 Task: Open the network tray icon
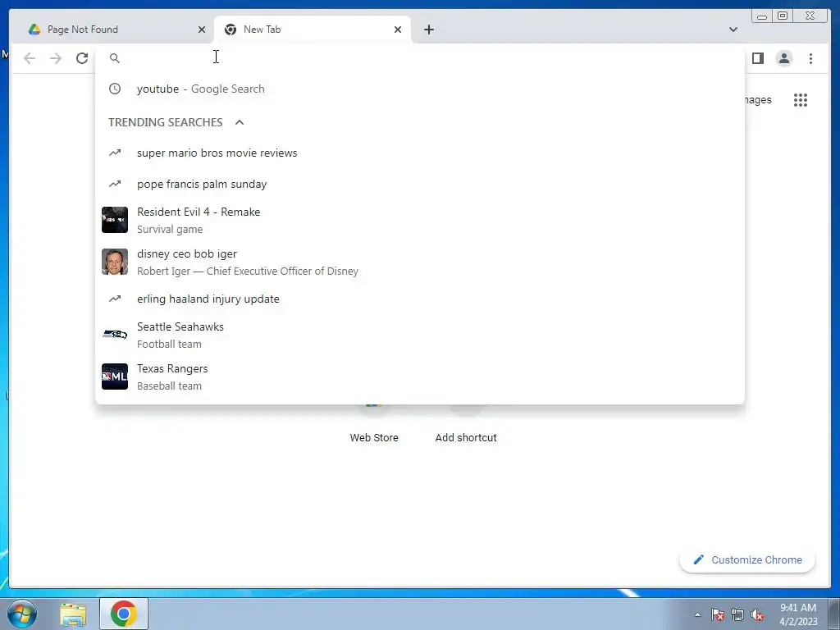tap(737, 614)
